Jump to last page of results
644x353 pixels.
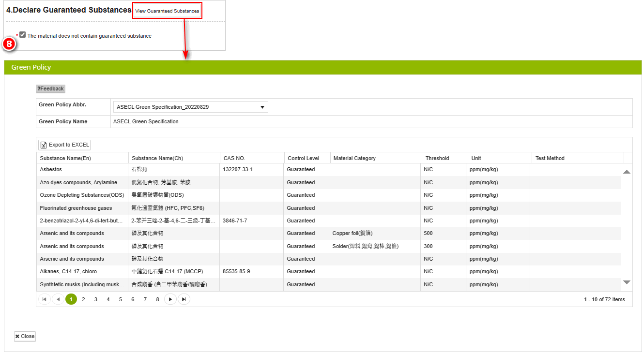tap(184, 299)
